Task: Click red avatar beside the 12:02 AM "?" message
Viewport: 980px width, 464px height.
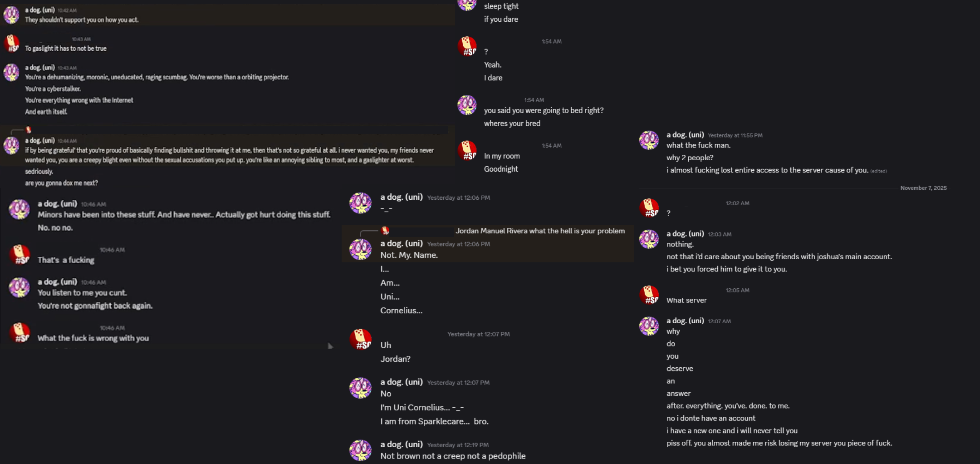Action: click(x=649, y=208)
